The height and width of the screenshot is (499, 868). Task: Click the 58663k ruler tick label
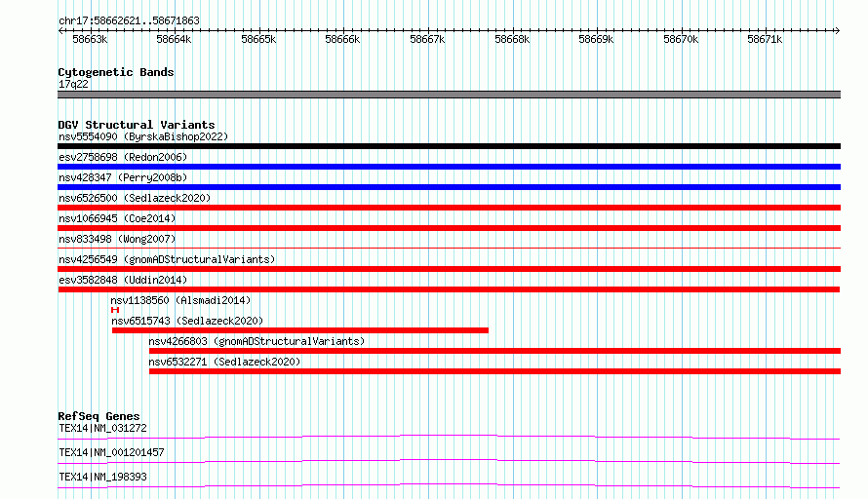click(90, 39)
